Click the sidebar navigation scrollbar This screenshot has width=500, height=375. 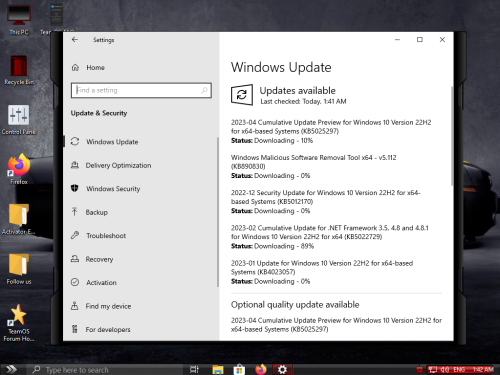(218, 212)
